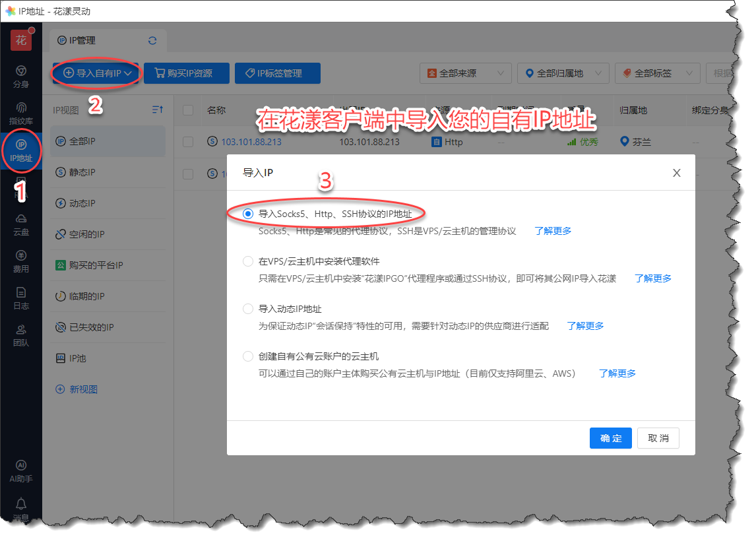Select the 静态IP view
Screen dimensions: 756x543
pyautogui.click(x=108, y=172)
